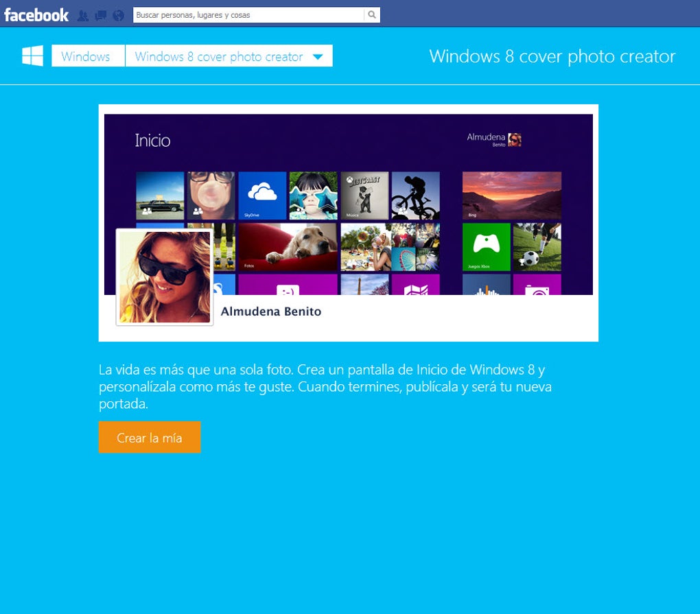The image size is (700, 614).
Task: Click the facebook logo
Action: pyautogui.click(x=36, y=15)
